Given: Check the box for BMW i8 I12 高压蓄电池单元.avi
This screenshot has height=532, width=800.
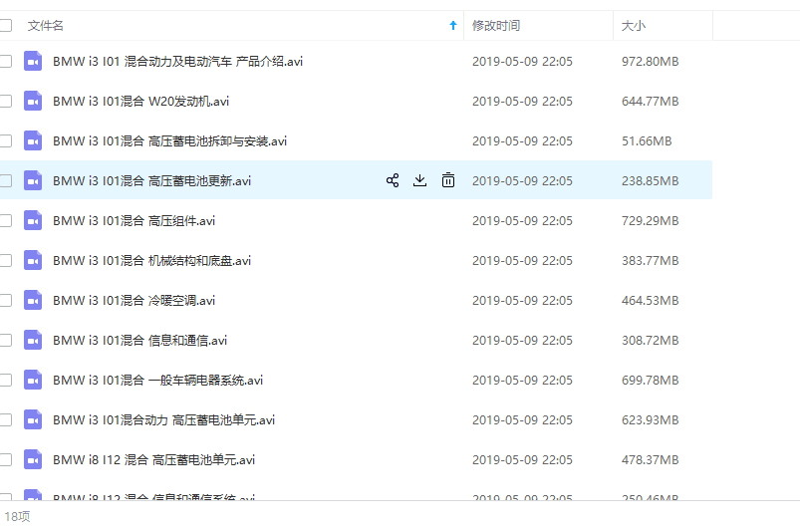Looking at the screenshot, I should (x=6, y=459).
